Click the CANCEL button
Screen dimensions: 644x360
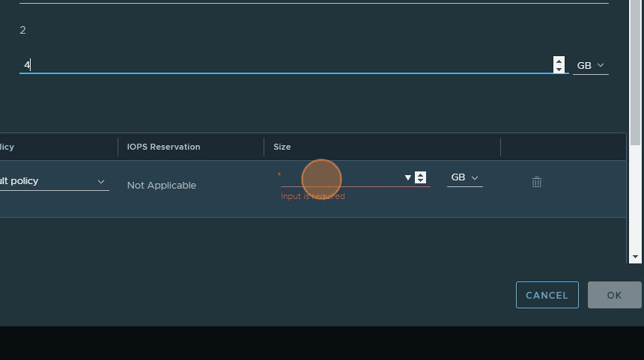click(x=547, y=295)
